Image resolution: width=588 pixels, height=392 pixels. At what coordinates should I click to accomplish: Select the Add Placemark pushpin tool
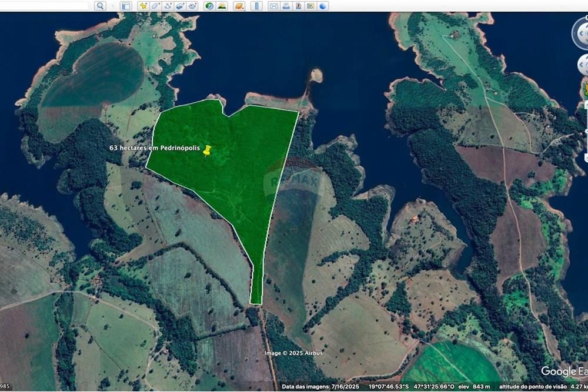pyautogui.click(x=143, y=6)
